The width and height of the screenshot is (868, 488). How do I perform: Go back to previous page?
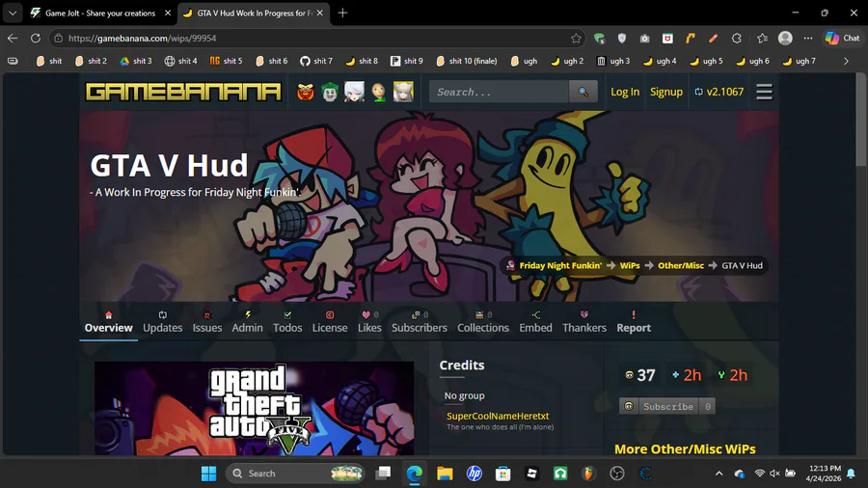click(13, 39)
